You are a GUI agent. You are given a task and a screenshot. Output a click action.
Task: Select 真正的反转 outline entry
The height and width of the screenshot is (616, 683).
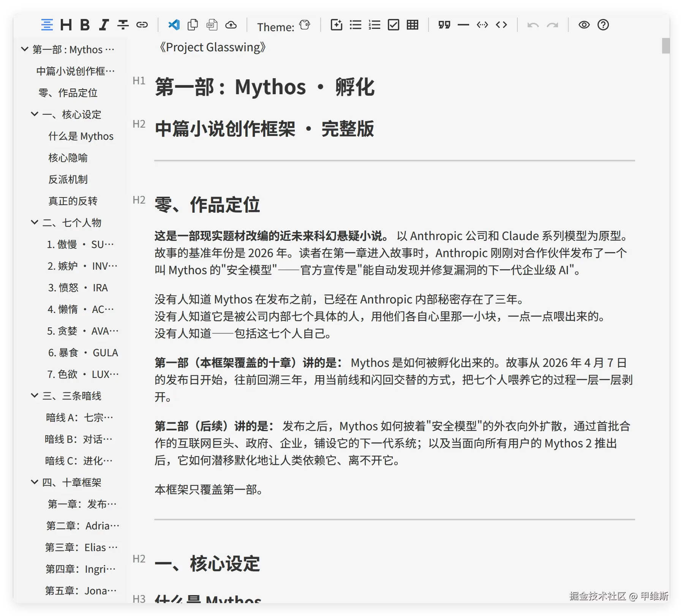tap(73, 201)
